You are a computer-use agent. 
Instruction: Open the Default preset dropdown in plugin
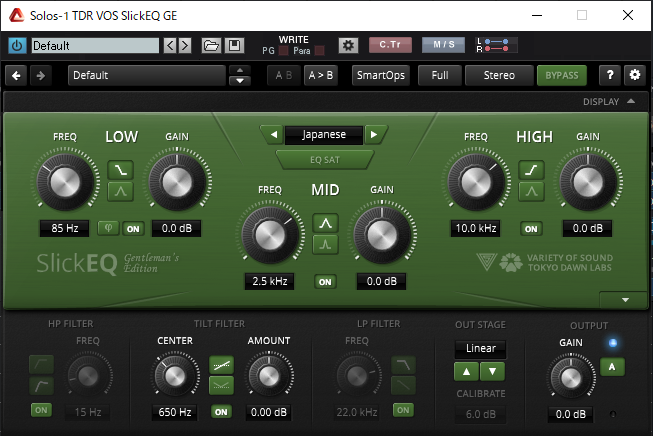tap(147, 75)
